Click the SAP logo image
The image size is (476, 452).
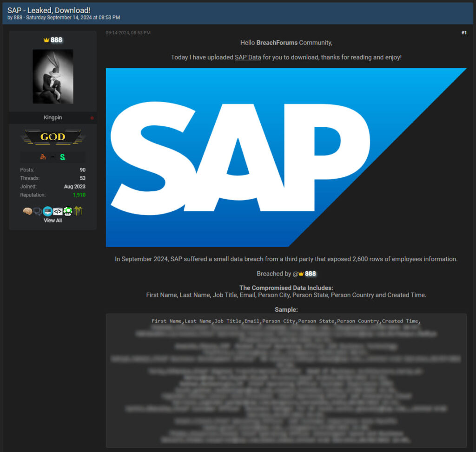286,157
